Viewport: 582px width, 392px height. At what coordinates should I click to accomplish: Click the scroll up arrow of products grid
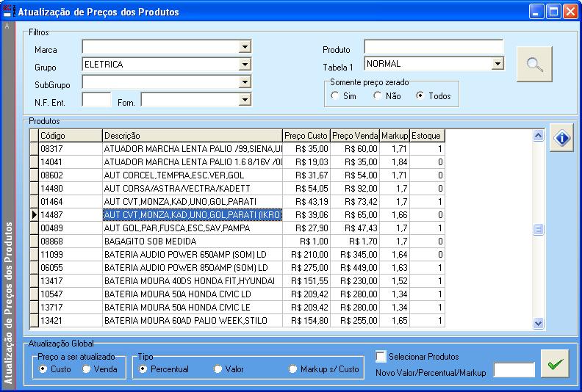(538, 136)
